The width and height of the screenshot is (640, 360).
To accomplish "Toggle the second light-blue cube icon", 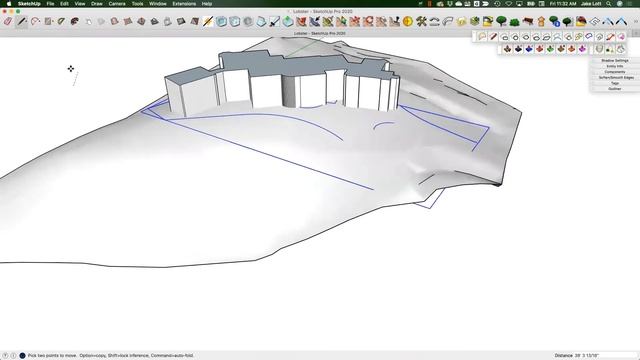I will (234, 21).
